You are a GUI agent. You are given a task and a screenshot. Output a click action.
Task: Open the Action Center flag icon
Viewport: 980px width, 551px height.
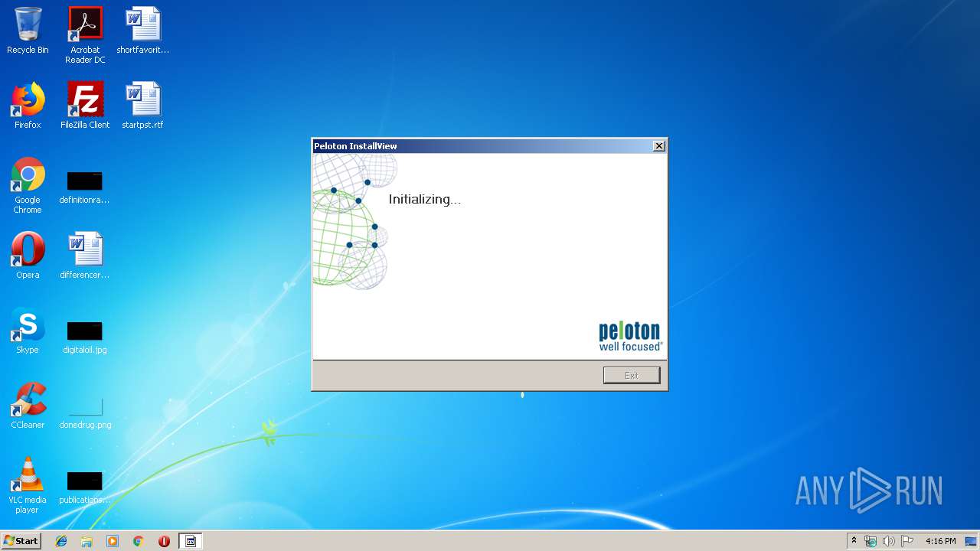coord(906,541)
